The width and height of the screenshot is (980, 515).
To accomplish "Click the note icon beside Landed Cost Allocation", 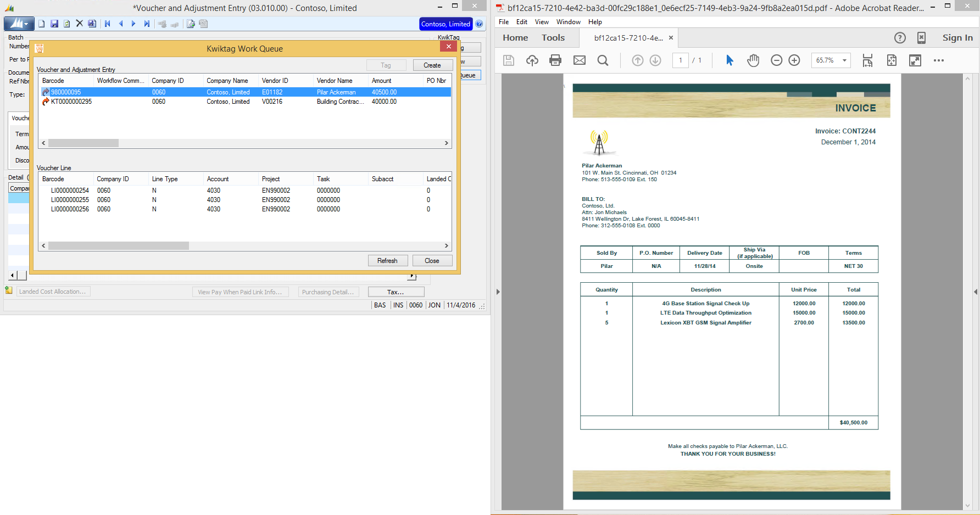I will (x=9, y=290).
